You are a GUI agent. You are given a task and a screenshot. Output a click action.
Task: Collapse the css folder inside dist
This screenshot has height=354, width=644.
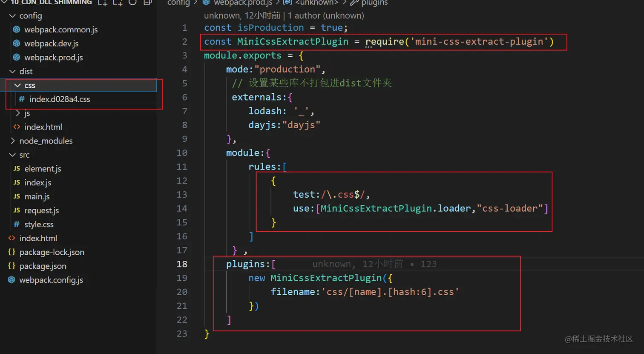pyautogui.click(x=17, y=85)
